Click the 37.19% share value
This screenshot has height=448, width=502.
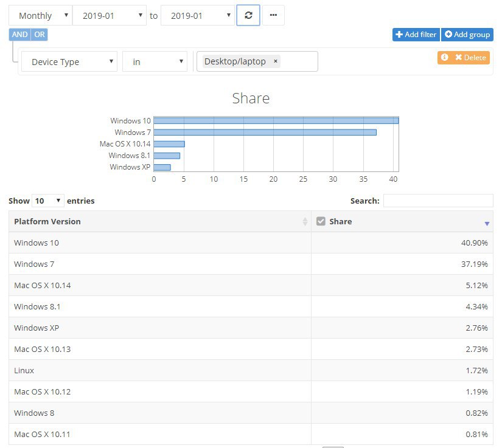click(x=475, y=264)
